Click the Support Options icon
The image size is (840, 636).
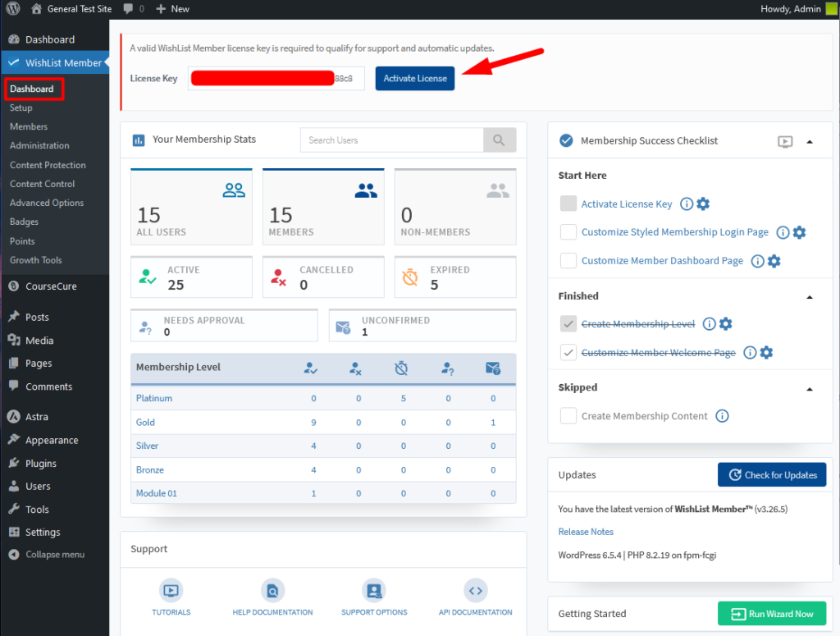tap(374, 591)
